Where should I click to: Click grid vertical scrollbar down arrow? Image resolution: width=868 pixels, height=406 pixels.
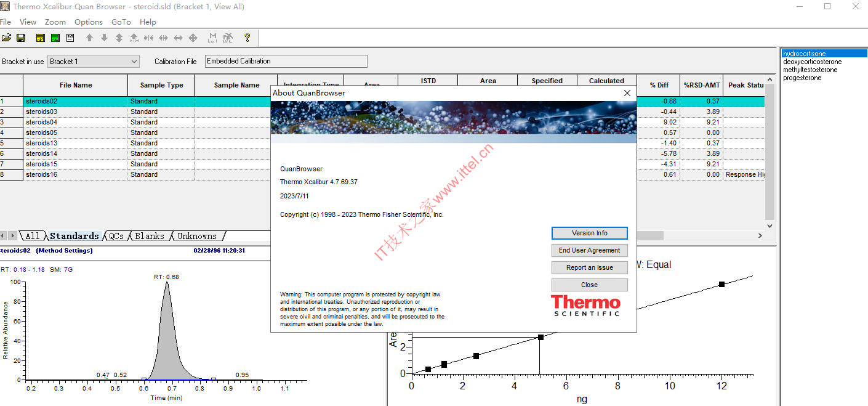point(770,226)
